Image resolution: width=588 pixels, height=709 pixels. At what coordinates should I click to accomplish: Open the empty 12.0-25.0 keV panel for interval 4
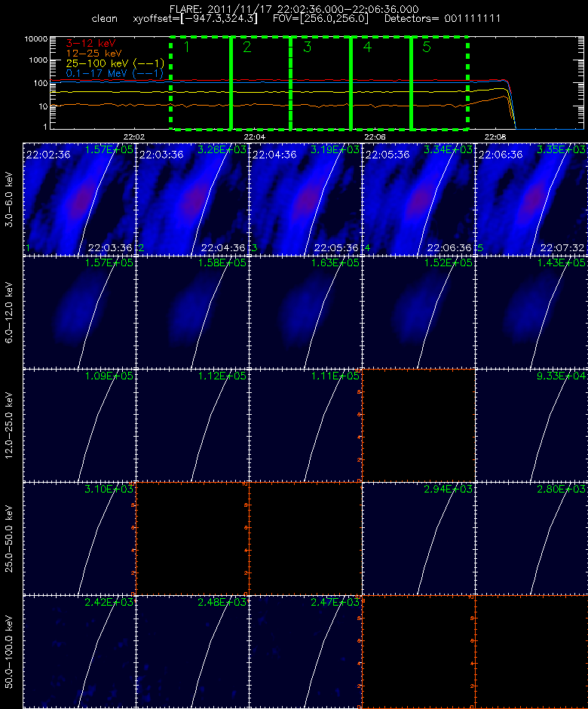[x=418, y=425]
